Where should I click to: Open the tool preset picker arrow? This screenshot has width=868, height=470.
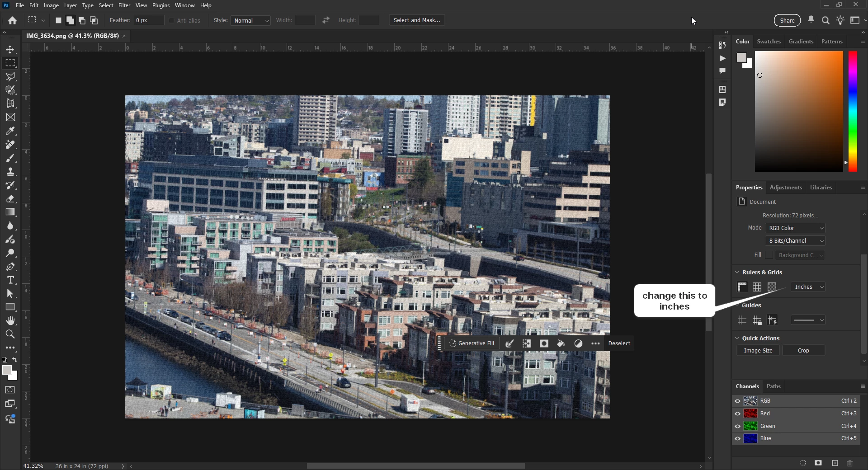click(43, 20)
